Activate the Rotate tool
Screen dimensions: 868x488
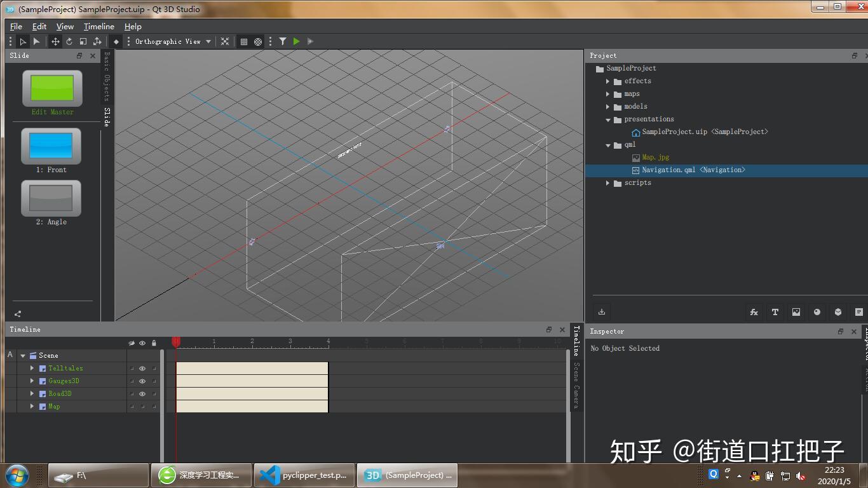(69, 41)
